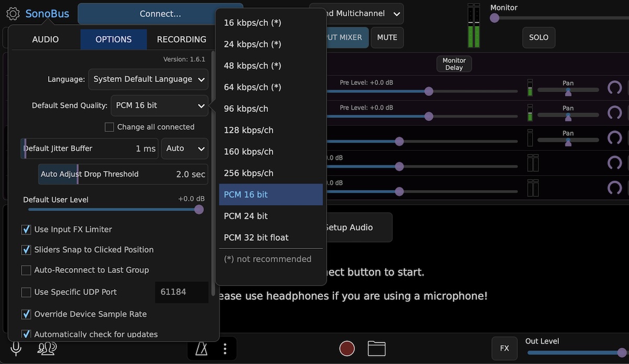Switch to the Recording tab

[181, 39]
